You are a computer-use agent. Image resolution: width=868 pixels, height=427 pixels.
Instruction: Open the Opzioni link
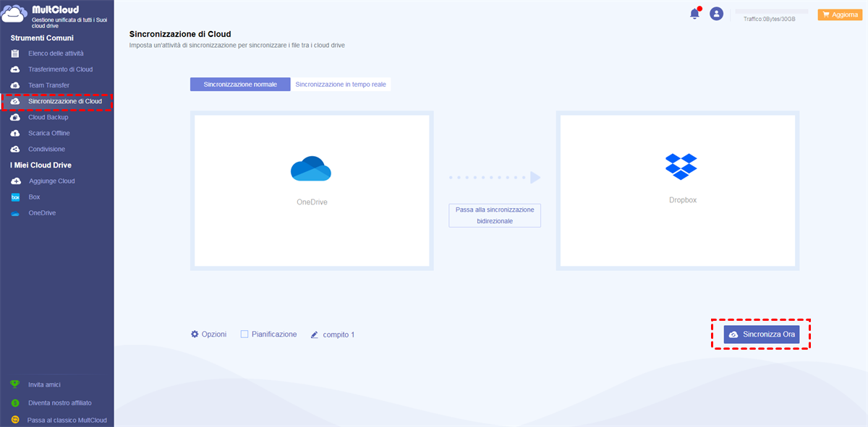pos(214,335)
